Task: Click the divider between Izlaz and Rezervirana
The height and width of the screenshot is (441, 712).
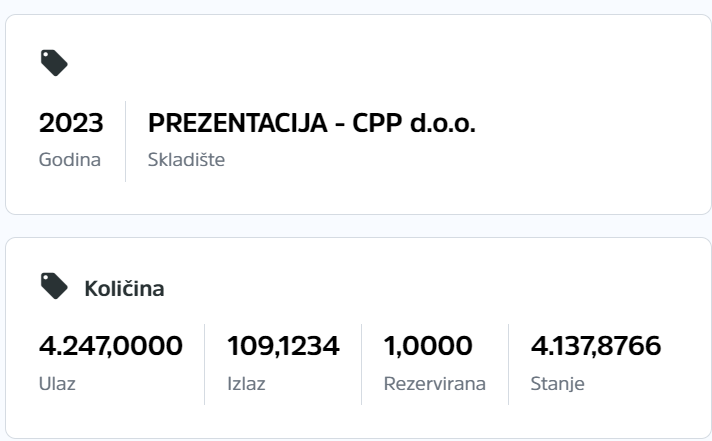Action: (361, 364)
